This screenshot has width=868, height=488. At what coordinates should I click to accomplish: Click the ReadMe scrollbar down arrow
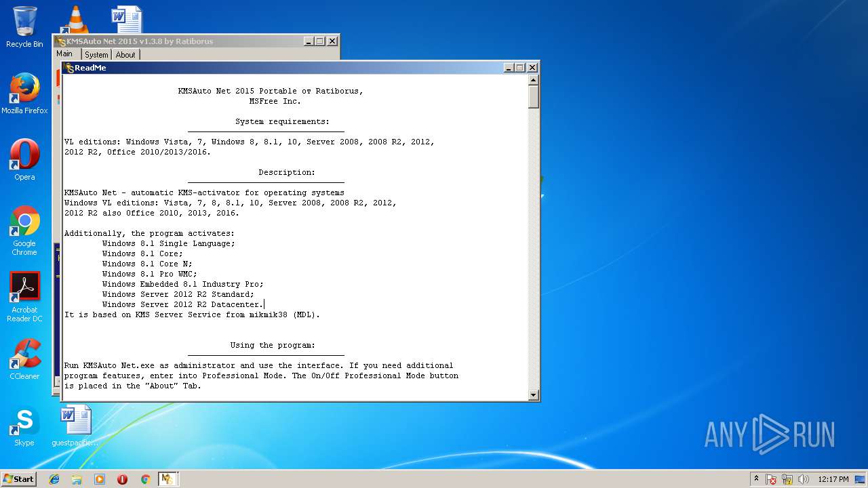click(x=534, y=394)
